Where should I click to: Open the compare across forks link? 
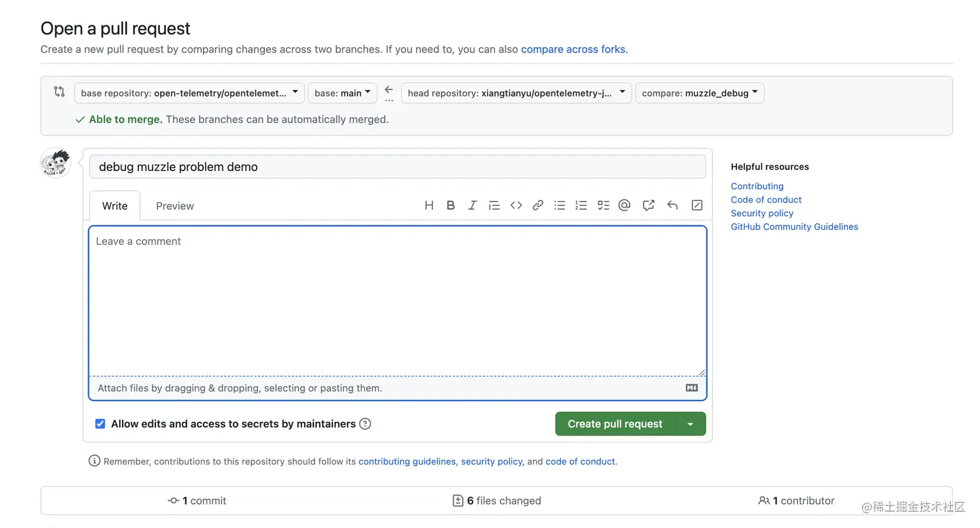click(574, 49)
